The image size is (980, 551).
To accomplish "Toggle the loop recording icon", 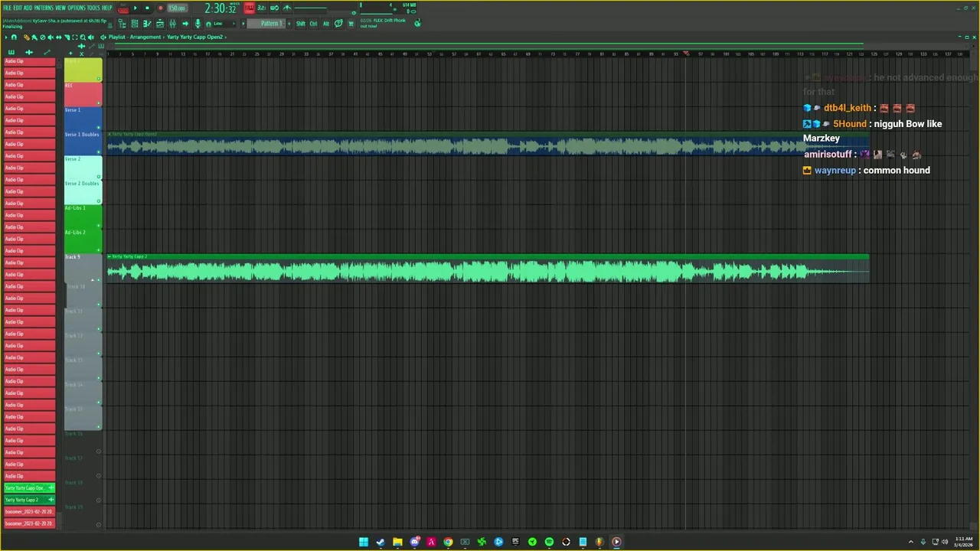I will (x=274, y=8).
